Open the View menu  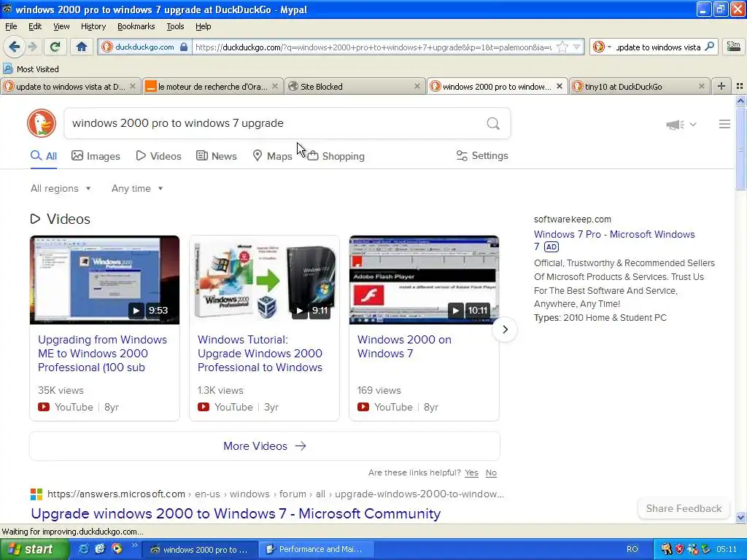61,26
